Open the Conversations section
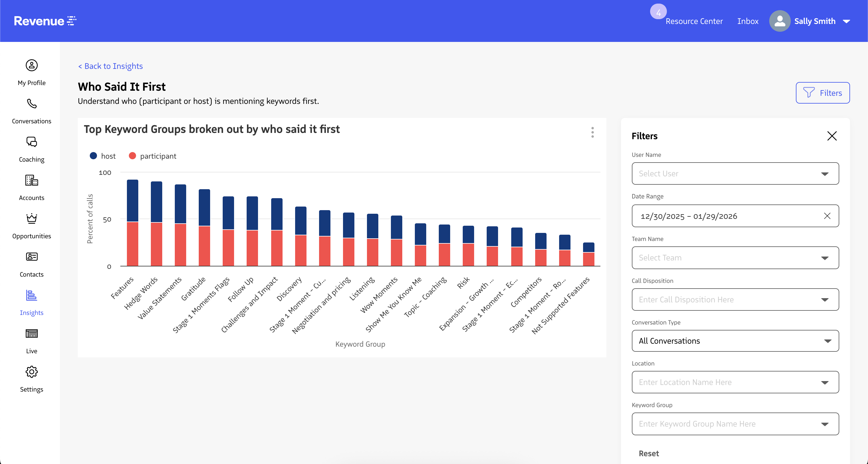Image resolution: width=868 pixels, height=464 pixels. tap(31, 111)
